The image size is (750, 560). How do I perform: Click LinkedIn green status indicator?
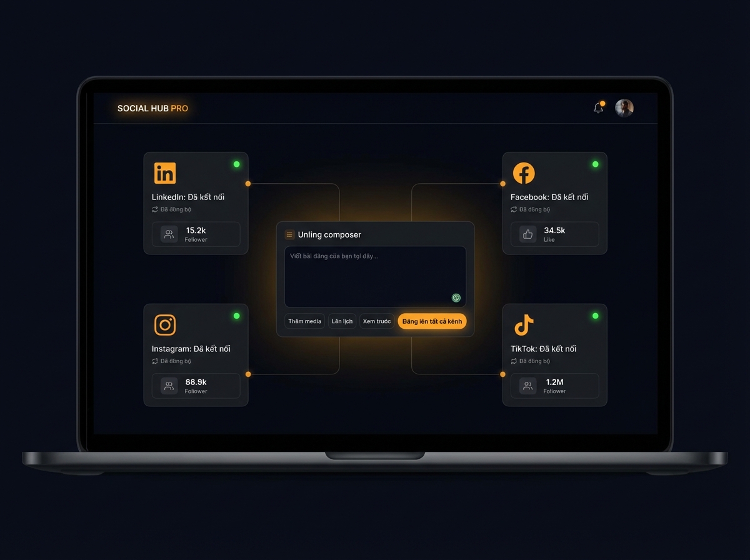[236, 164]
